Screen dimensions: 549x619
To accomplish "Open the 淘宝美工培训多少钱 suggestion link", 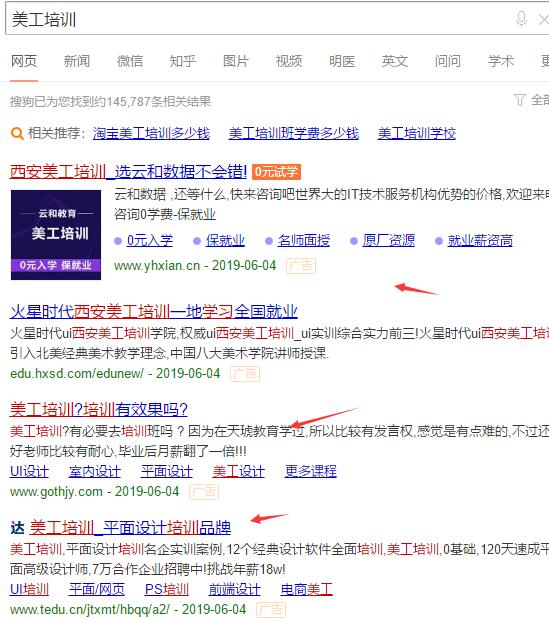I will [x=152, y=133].
